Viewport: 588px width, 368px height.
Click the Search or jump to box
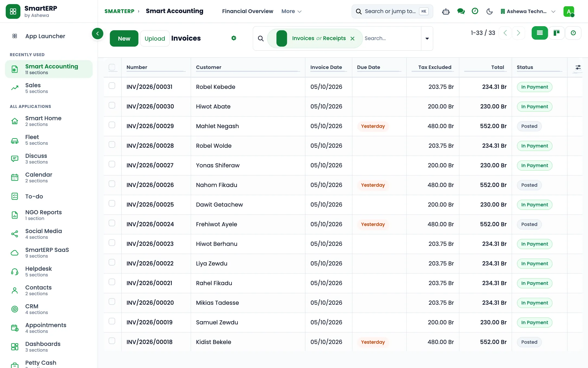pos(392,11)
